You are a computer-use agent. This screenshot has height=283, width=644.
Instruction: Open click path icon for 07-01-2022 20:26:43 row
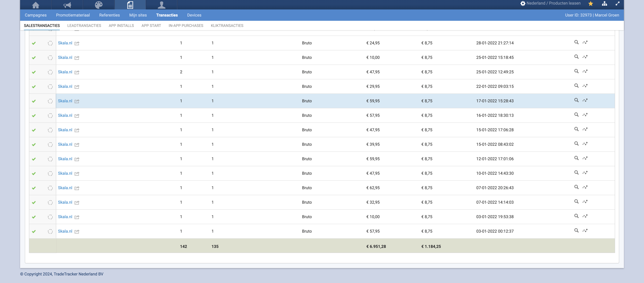coord(585,187)
